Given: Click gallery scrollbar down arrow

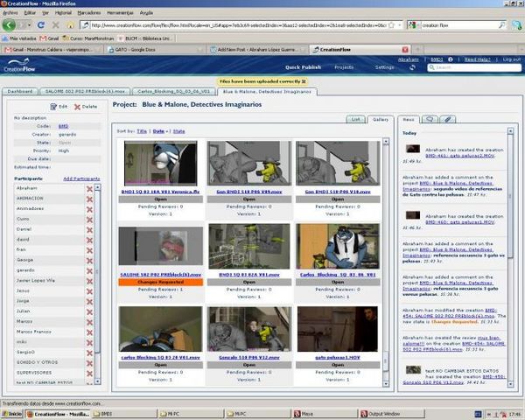Looking at the screenshot, I should [386, 384].
